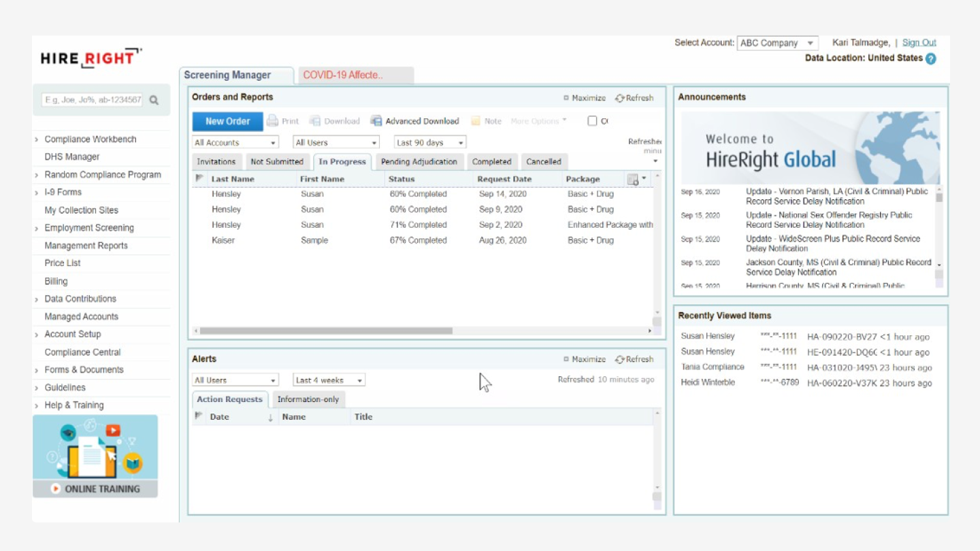The width and height of the screenshot is (980, 551).
Task: Toggle the checkbox in Orders toolbar
Action: (592, 121)
